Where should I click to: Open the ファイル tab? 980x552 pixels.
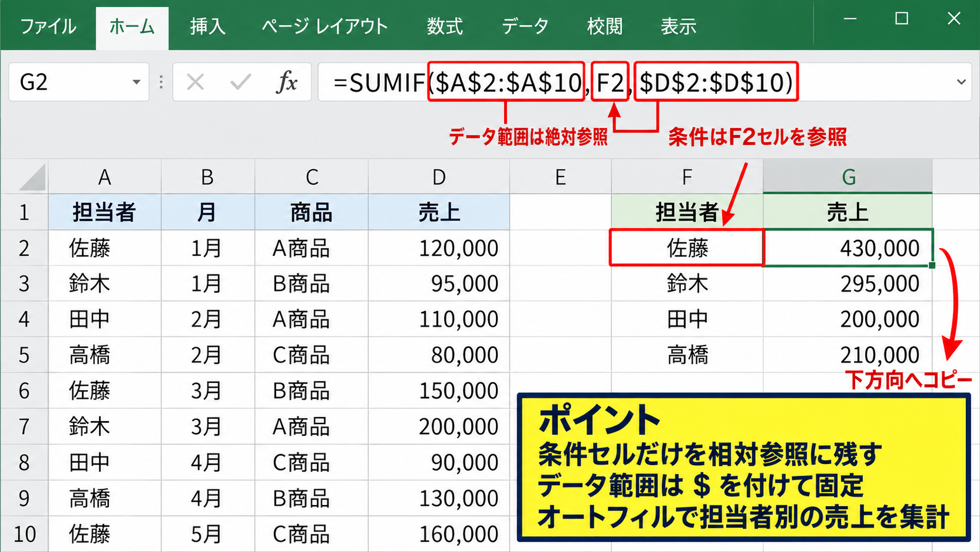coord(48,26)
